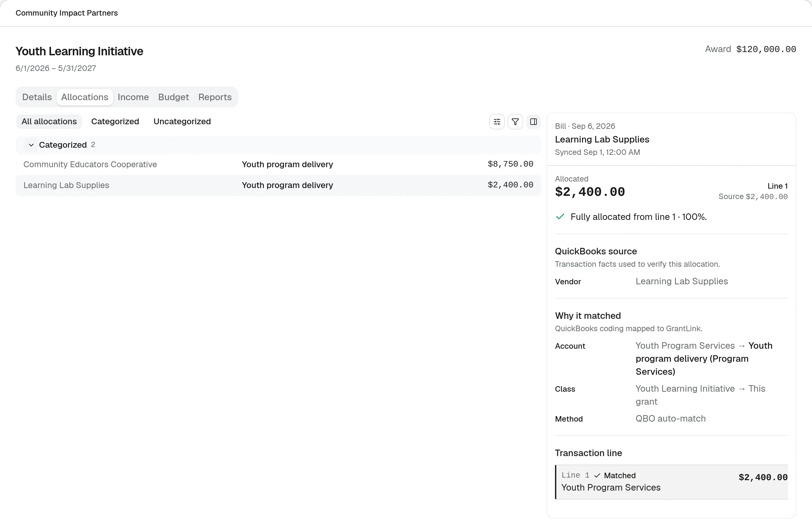Click the Line 1 Matched transaction line card
Screen dimensions: 812x527
coord(671,482)
